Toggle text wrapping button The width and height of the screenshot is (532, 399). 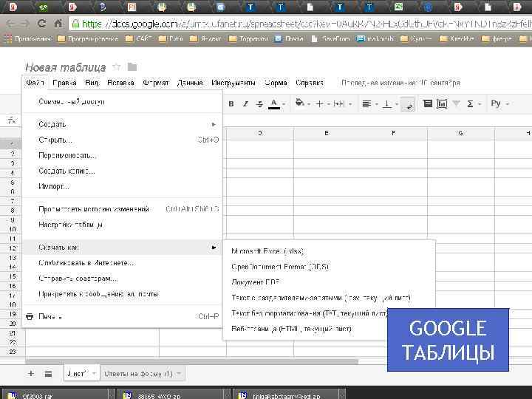(407, 104)
